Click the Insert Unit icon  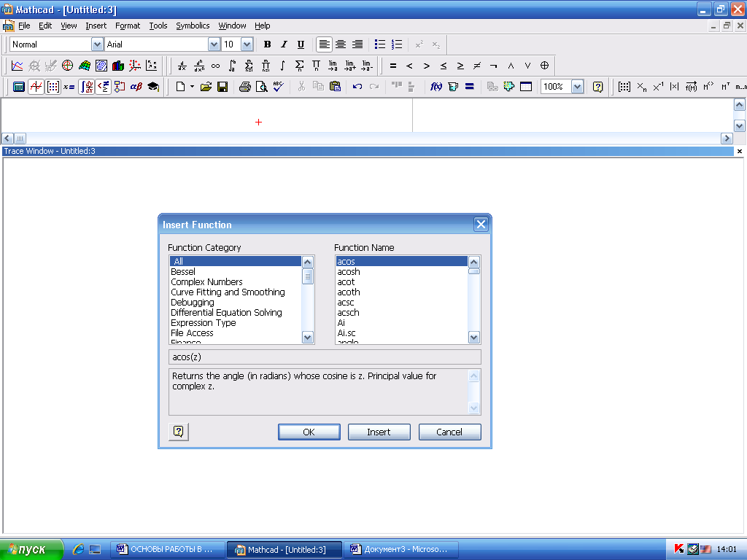(x=452, y=87)
